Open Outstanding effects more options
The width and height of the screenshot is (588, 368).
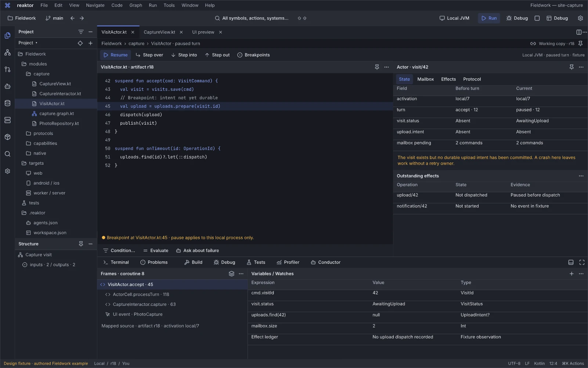581,176
